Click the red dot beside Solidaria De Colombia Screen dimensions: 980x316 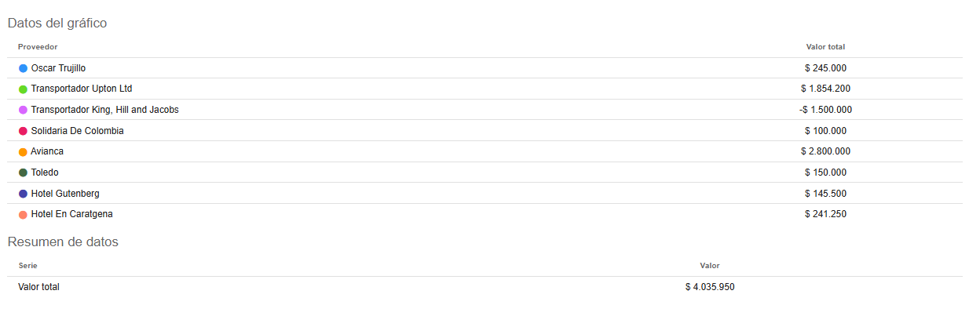coord(23,131)
